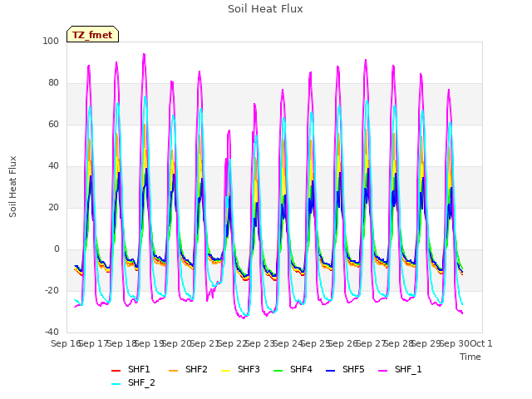
Task: Click the Sep 16 x-axis label
Action: click(66, 343)
